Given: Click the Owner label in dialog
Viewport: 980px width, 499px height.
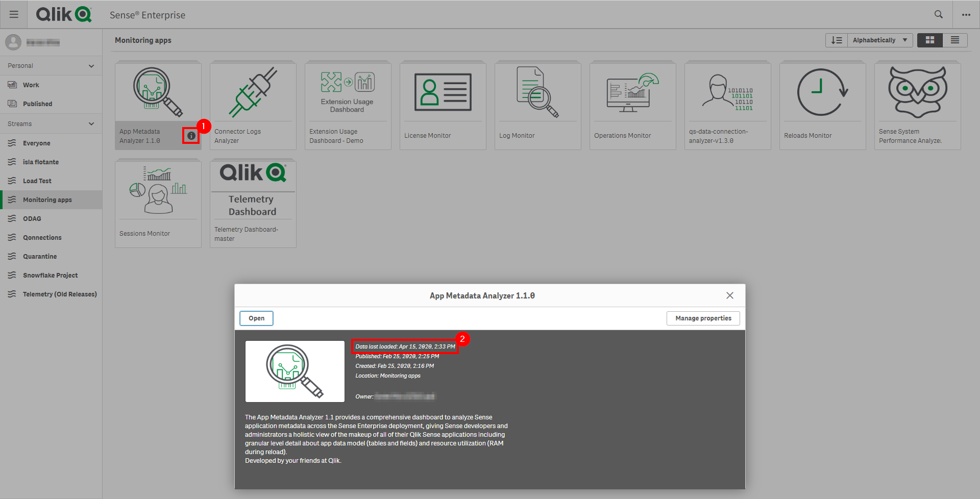Looking at the screenshot, I should [x=364, y=396].
